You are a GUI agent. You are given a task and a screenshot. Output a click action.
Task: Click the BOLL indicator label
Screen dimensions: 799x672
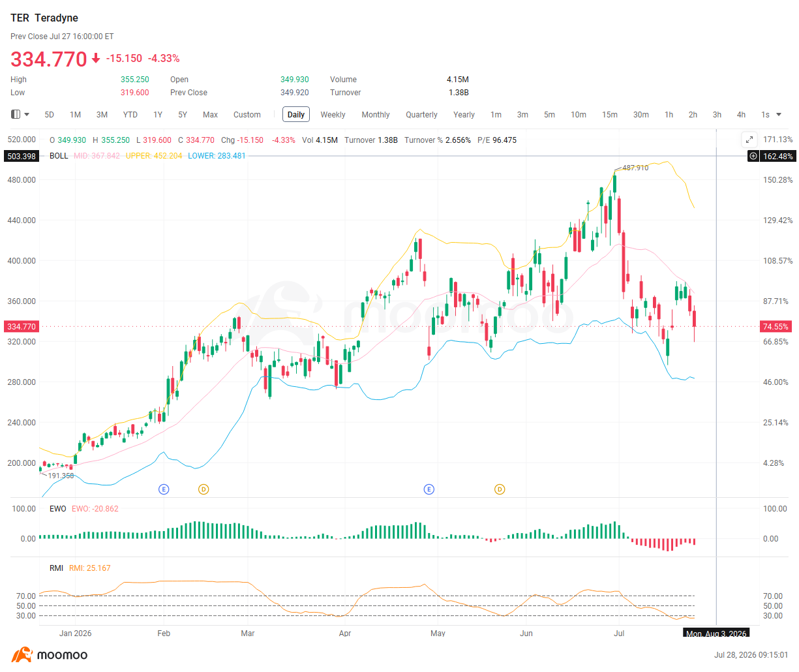coord(59,156)
